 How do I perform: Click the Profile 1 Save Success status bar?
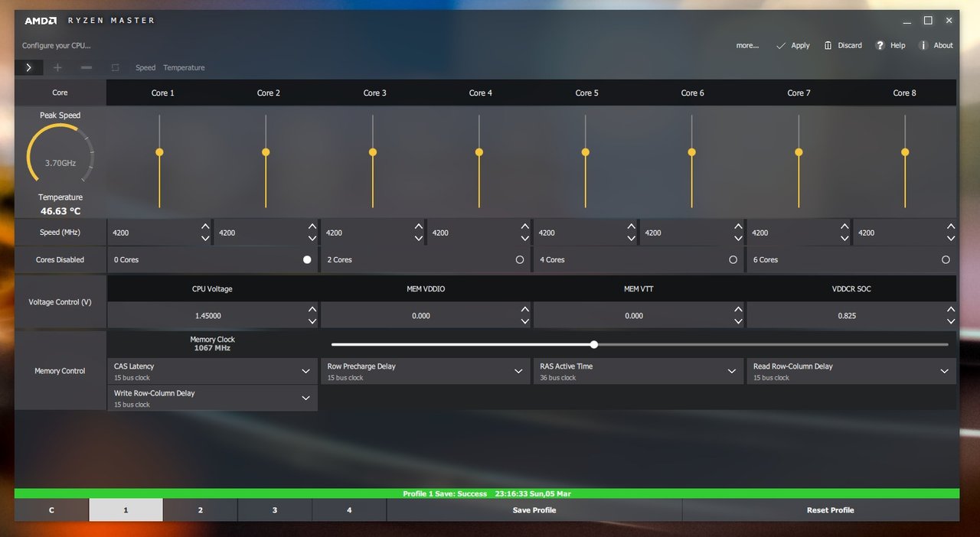[487, 493]
